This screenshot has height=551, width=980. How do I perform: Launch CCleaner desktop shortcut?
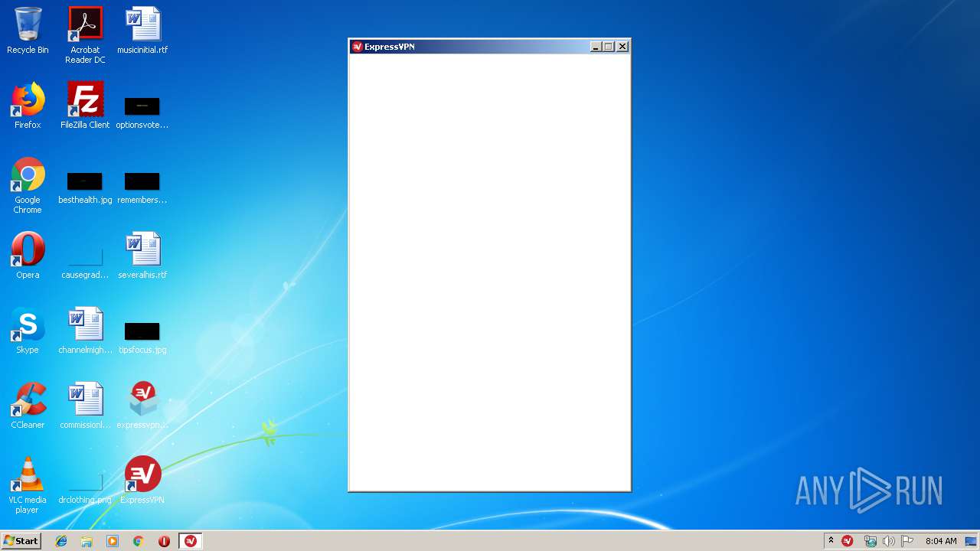click(x=28, y=406)
